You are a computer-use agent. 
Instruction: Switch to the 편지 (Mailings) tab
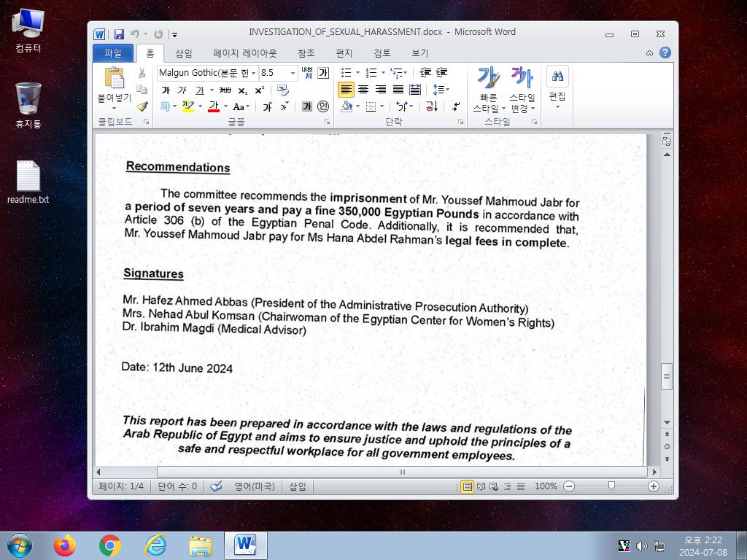[344, 53]
